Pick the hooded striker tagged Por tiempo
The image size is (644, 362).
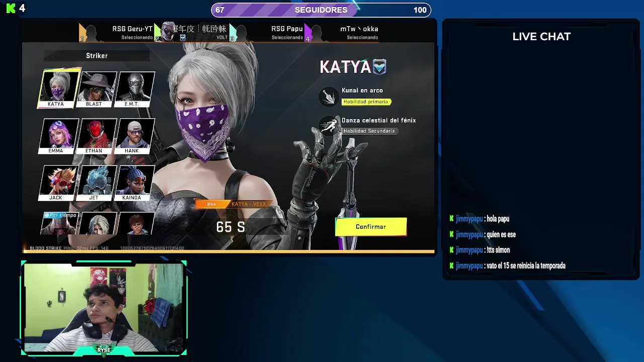click(59, 224)
